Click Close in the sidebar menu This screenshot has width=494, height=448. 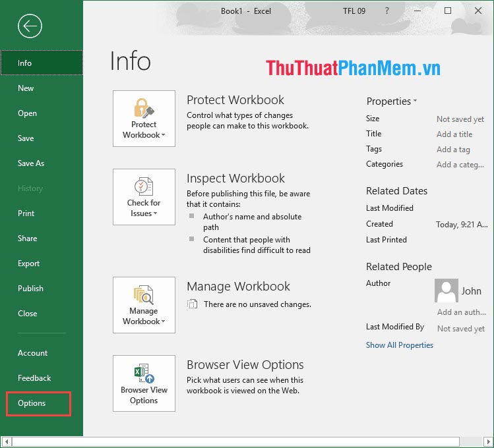click(42, 314)
